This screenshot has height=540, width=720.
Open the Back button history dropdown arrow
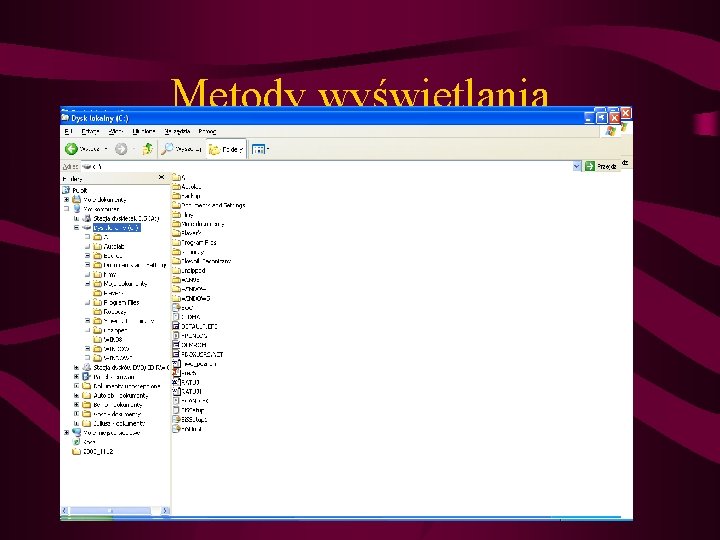(x=106, y=149)
